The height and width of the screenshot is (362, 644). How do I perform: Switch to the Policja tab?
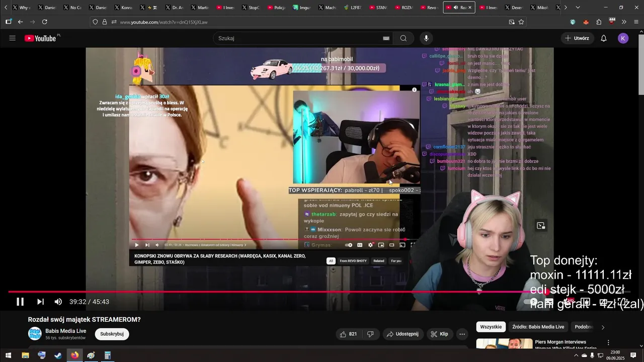click(277, 8)
